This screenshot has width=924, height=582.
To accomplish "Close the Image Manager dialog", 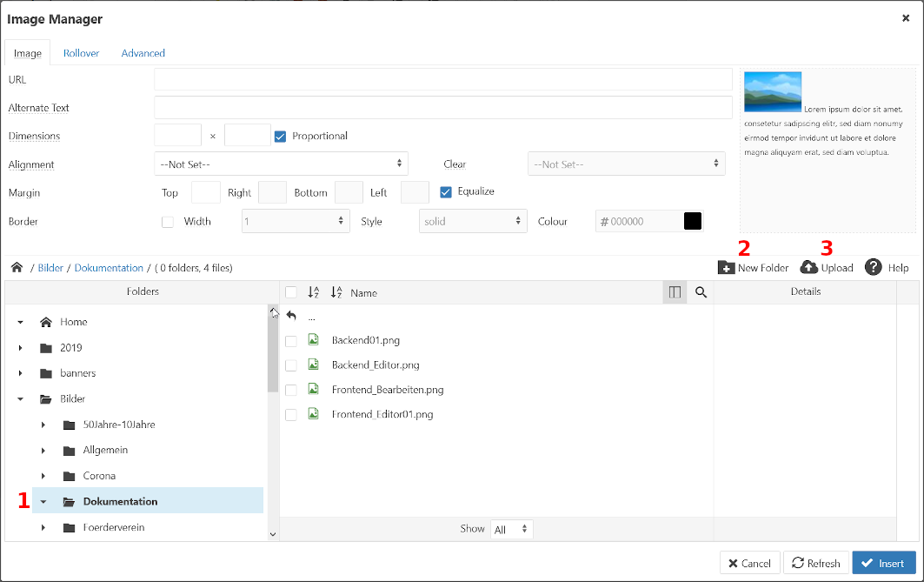I will pos(906,18).
